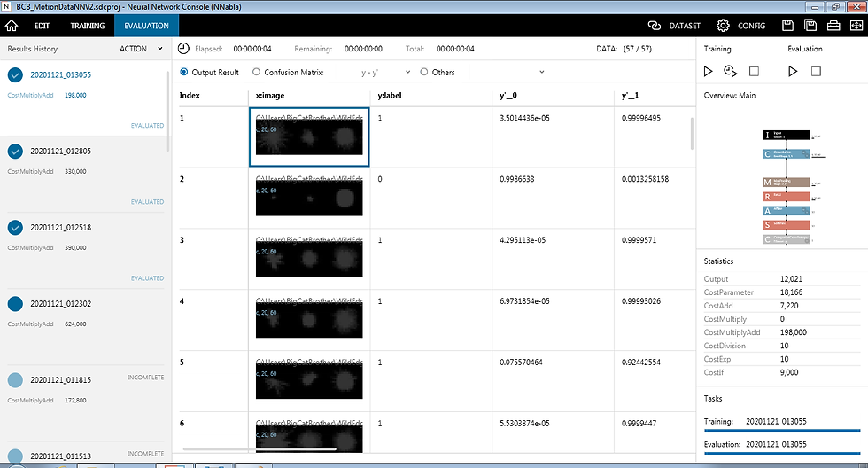Viewport: 868px width, 468px height.
Task: Click the Affine layer node in overview
Action: (787, 211)
